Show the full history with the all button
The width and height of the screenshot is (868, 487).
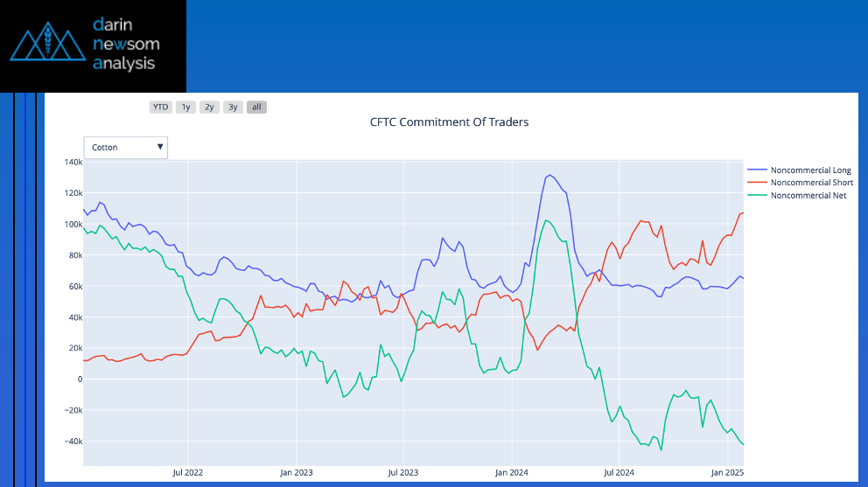point(255,107)
